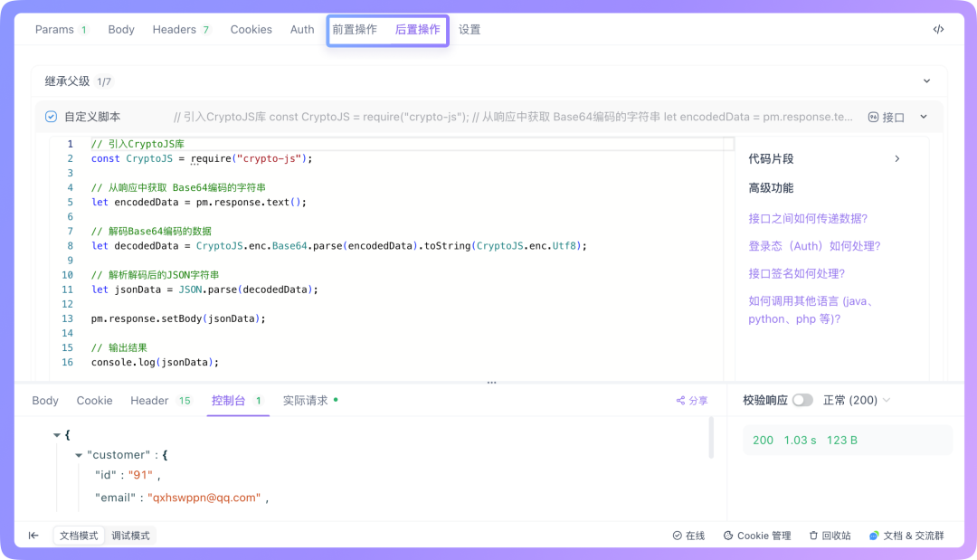Expand the 接口 dropdown arrow
The image size is (977, 560).
click(924, 117)
